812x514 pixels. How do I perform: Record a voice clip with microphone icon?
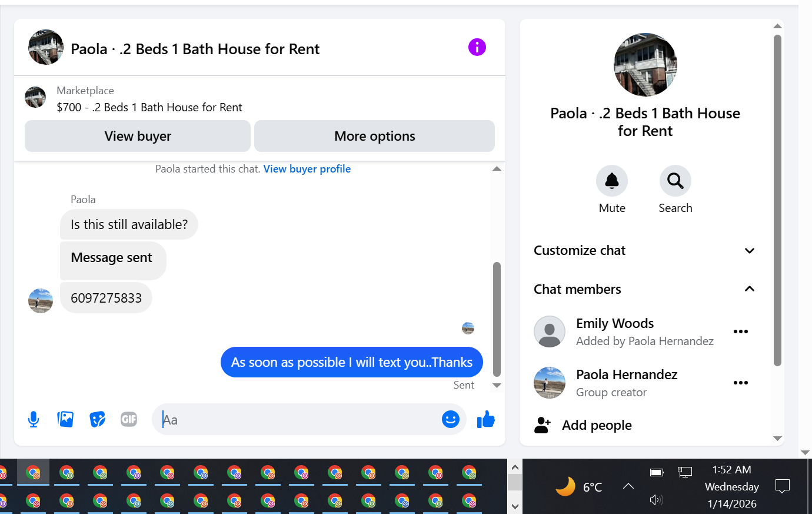34,419
